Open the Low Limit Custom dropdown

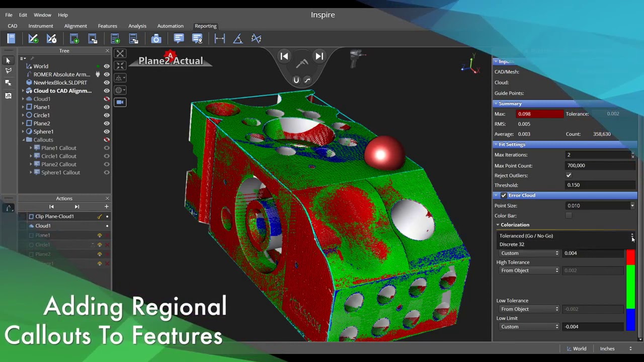coord(529,327)
